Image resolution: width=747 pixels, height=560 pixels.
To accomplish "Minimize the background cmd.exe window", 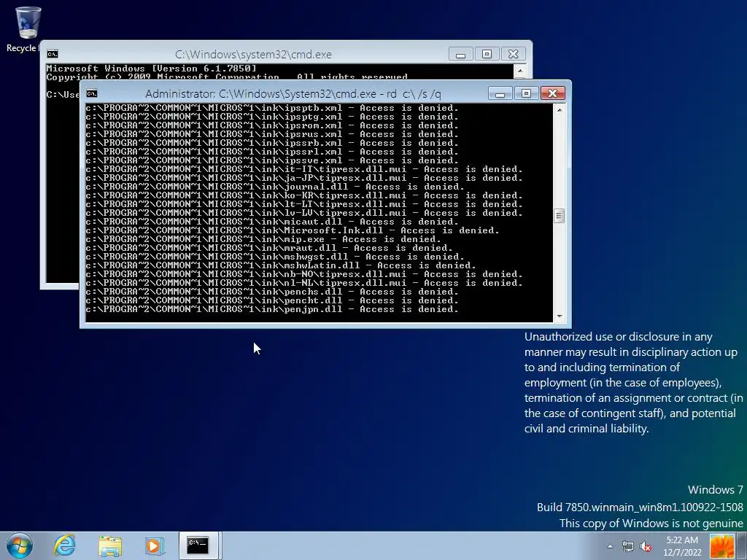I will click(461, 54).
